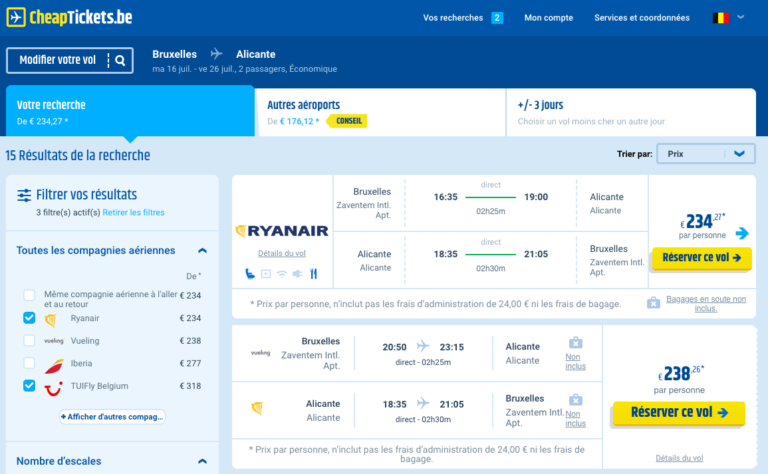The height and width of the screenshot is (474, 768).
Task: Click the €234 27 price in first result
Action: (x=702, y=221)
